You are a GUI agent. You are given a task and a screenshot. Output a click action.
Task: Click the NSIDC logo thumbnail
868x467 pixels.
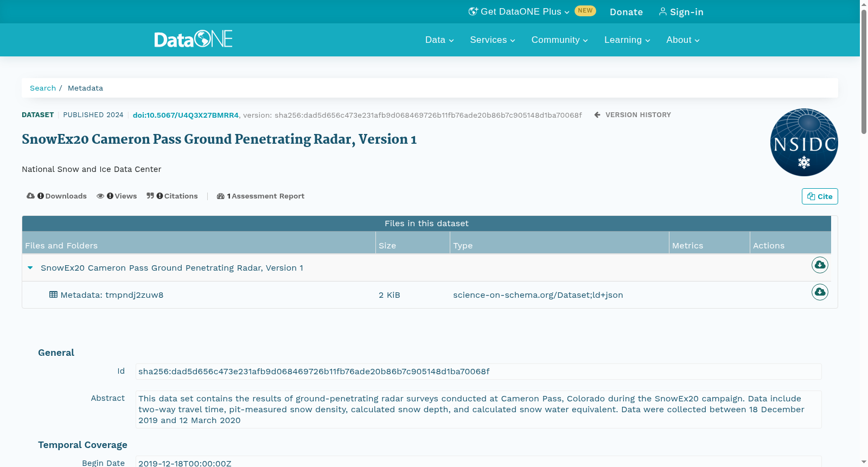(x=804, y=142)
